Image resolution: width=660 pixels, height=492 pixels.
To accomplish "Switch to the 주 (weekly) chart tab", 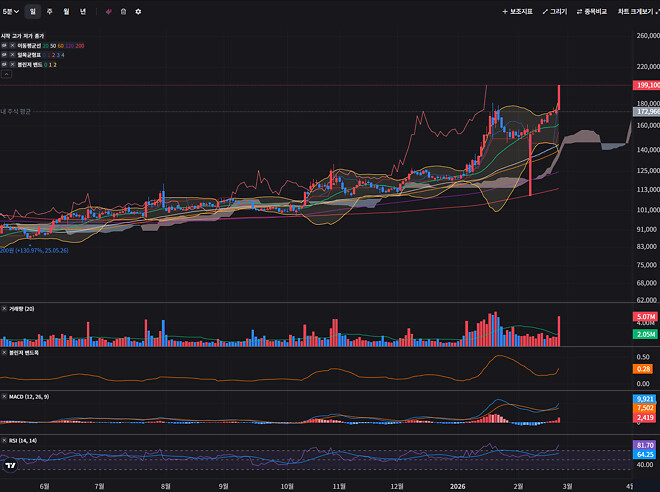I will (x=50, y=12).
